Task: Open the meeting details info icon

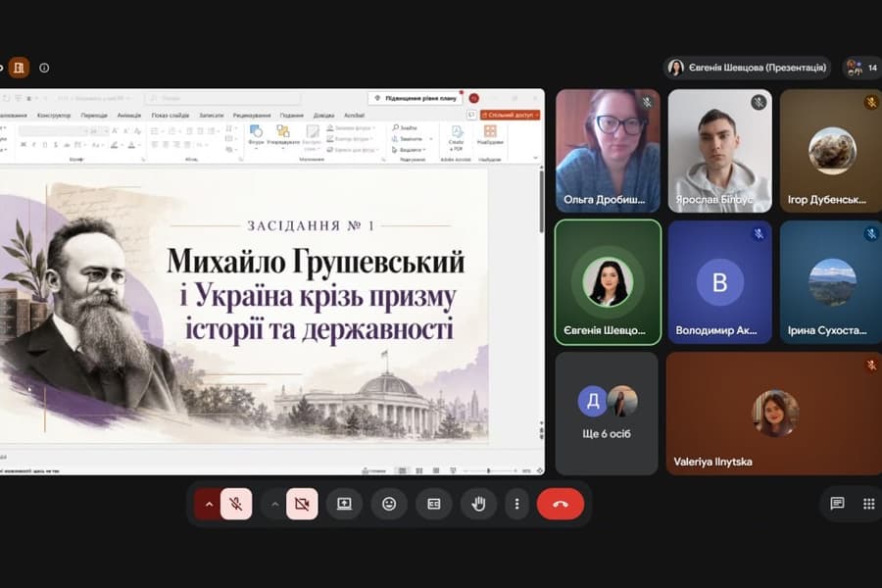Action: [44, 68]
